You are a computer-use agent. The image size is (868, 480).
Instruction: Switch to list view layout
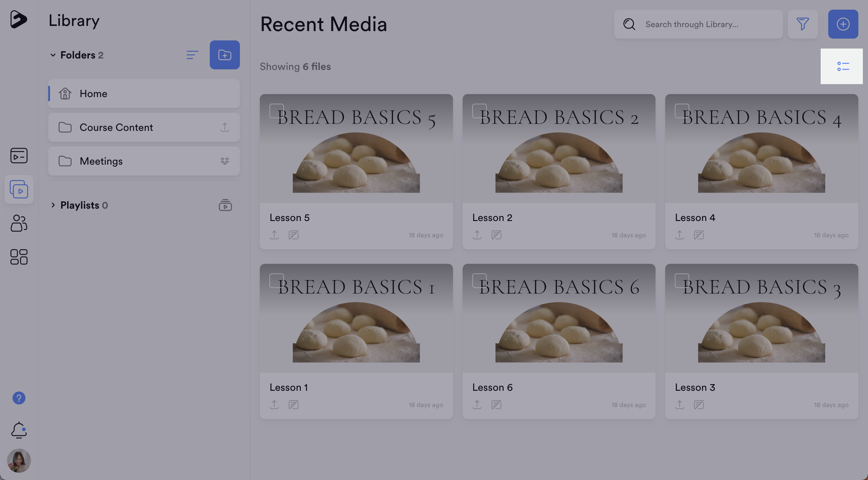(x=842, y=66)
